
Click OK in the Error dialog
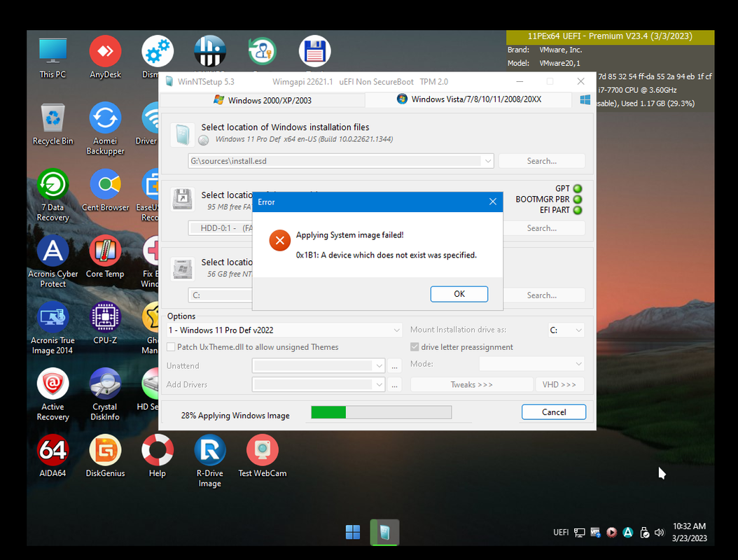coord(459,294)
